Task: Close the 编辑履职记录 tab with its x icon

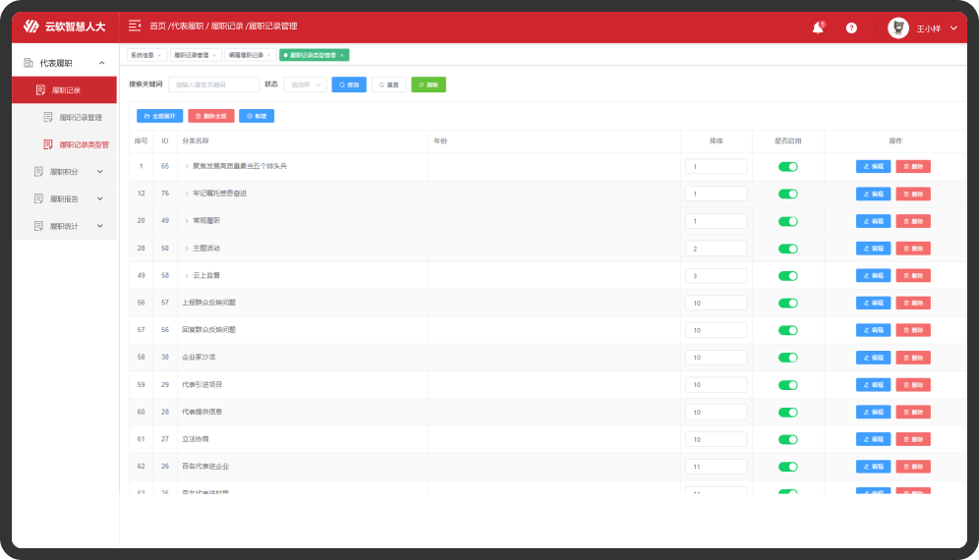Action: click(268, 55)
